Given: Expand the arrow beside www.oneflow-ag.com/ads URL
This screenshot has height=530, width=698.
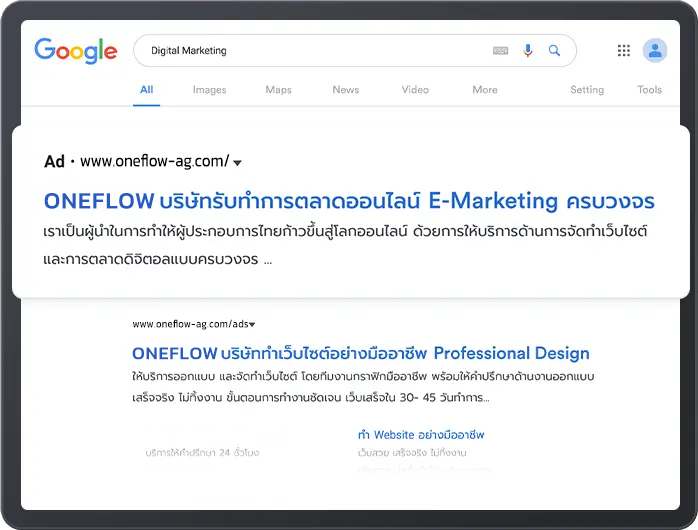Looking at the screenshot, I should [253, 325].
